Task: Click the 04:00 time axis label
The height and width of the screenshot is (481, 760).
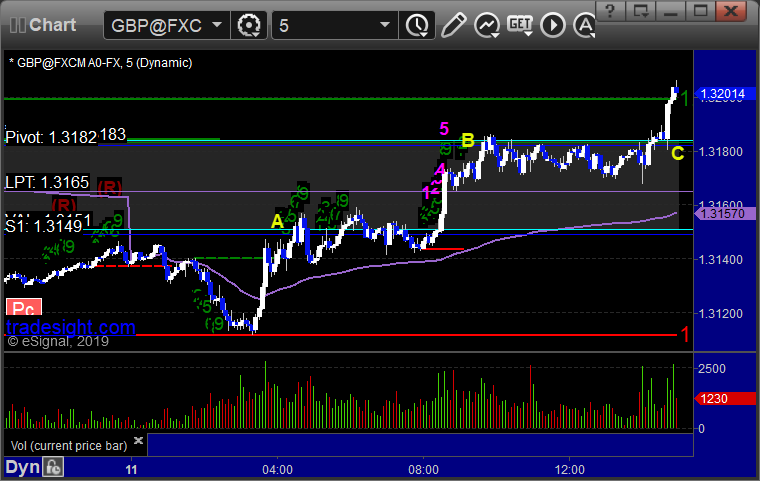Action: click(x=277, y=470)
